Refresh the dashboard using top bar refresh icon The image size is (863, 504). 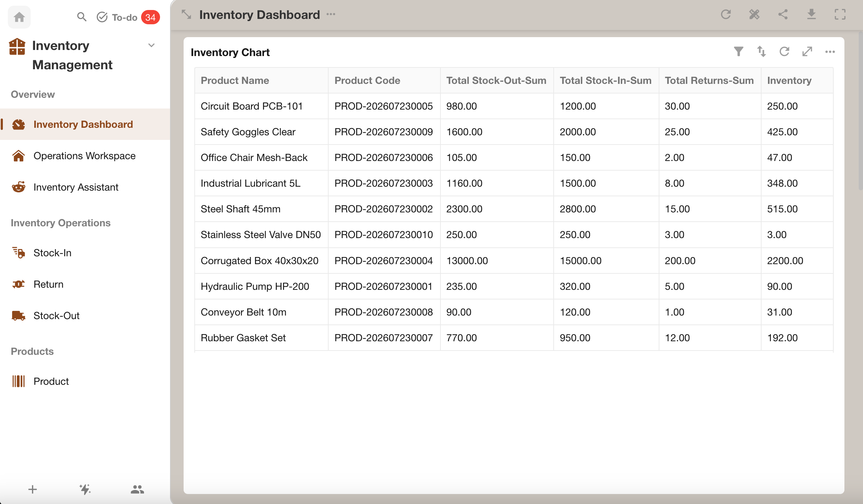pos(726,14)
